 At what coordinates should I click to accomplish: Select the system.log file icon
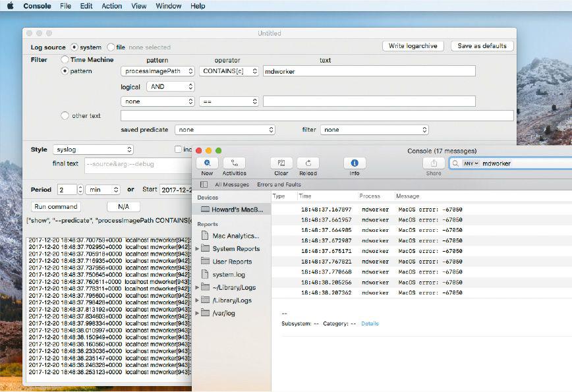click(205, 274)
